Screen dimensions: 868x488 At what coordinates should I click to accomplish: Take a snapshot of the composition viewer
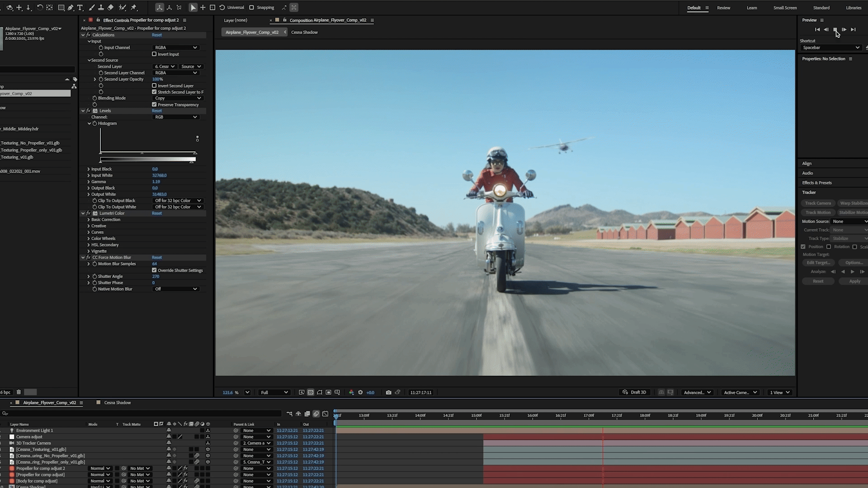[388, 392]
